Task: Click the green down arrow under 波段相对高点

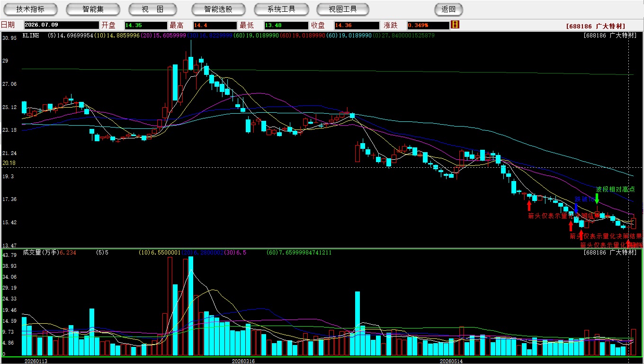Action: pyautogui.click(x=597, y=199)
